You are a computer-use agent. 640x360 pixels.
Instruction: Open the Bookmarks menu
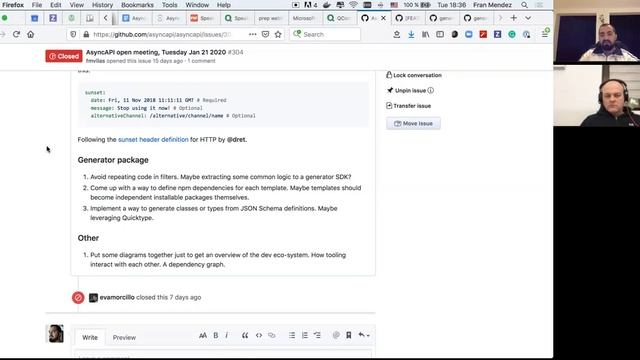tap(138, 5)
